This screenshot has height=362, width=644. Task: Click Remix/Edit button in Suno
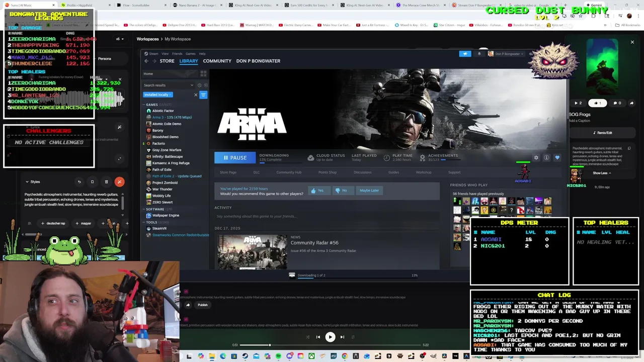pyautogui.click(x=603, y=133)
